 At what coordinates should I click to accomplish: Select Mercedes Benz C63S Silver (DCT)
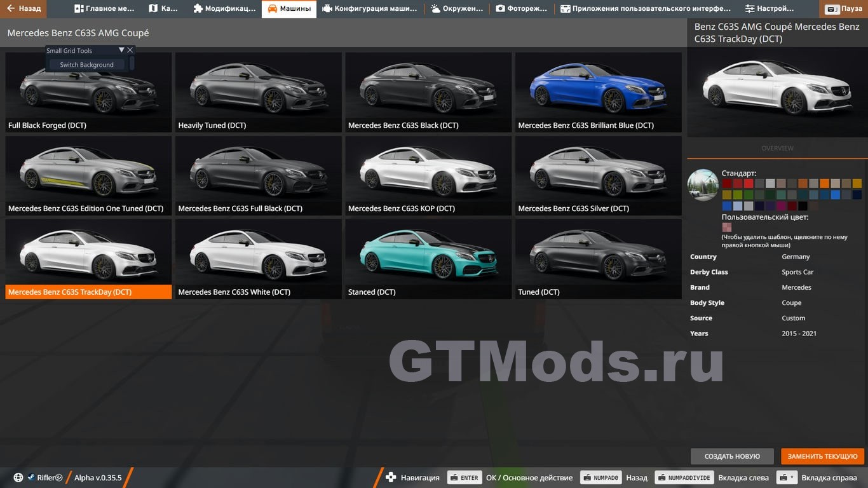[x=599, y=176]
